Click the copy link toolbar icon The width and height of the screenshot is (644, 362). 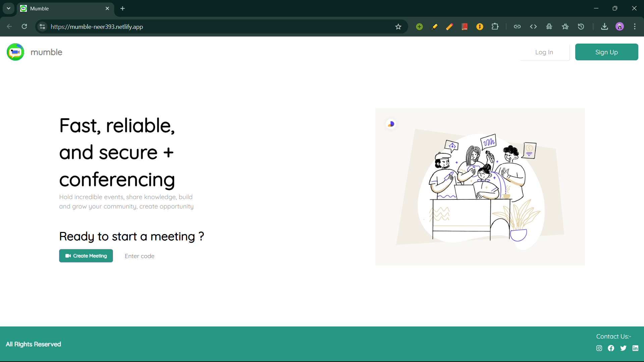tap(517, 26)
